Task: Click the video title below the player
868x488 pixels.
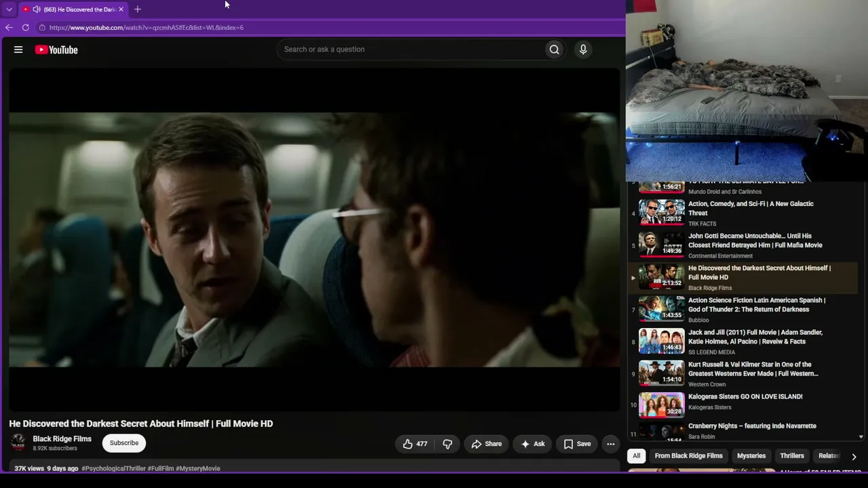Action: [x=141, y=424]
